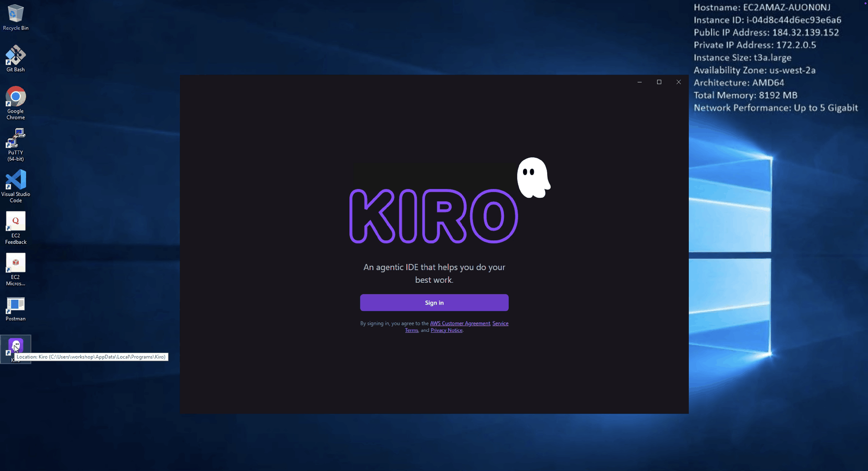868x471 pixels.
Task: Open the AWS Customer Agreement link
Action: [x=460, y=324]
